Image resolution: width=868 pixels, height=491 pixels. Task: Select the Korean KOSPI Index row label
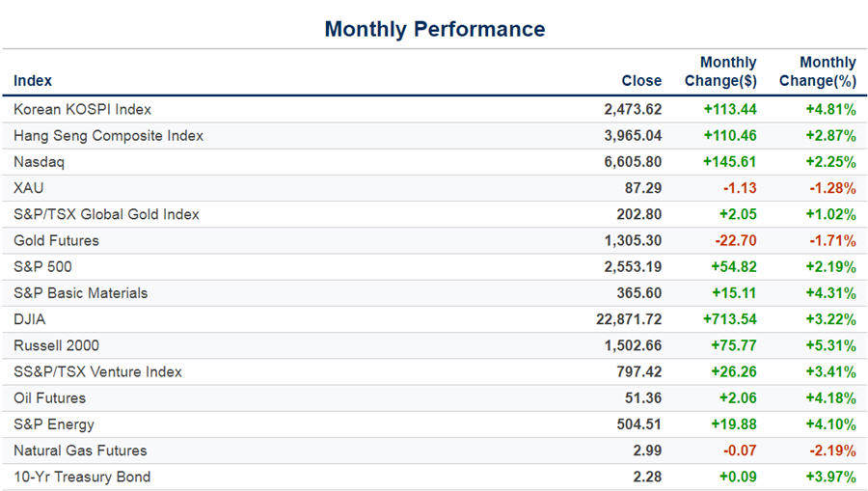[x=82, y=109]
